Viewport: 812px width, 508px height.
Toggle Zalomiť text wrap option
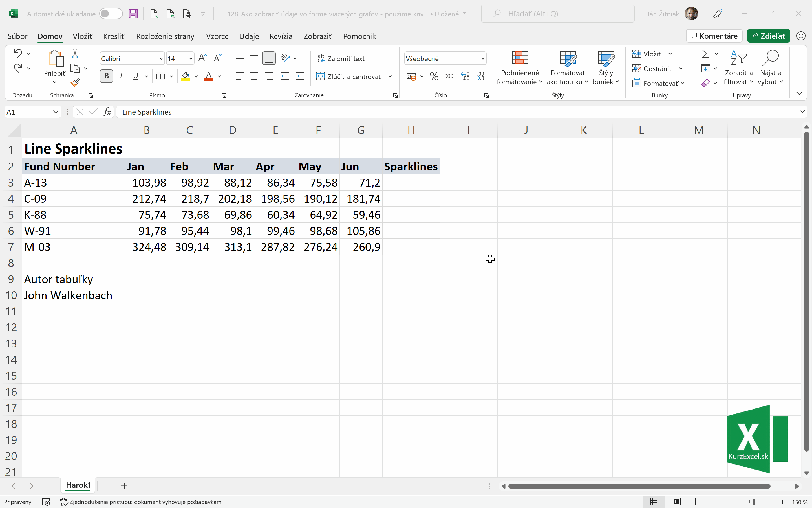click(341, 58)
